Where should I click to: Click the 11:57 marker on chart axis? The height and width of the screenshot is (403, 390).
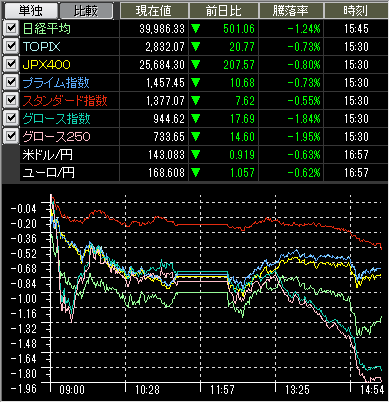point(222,390)
